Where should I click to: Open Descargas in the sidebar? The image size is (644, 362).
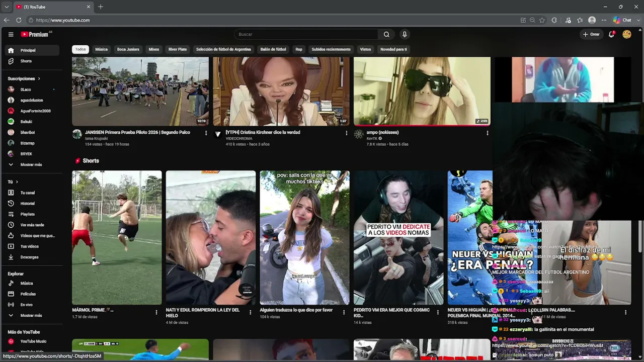31,257
